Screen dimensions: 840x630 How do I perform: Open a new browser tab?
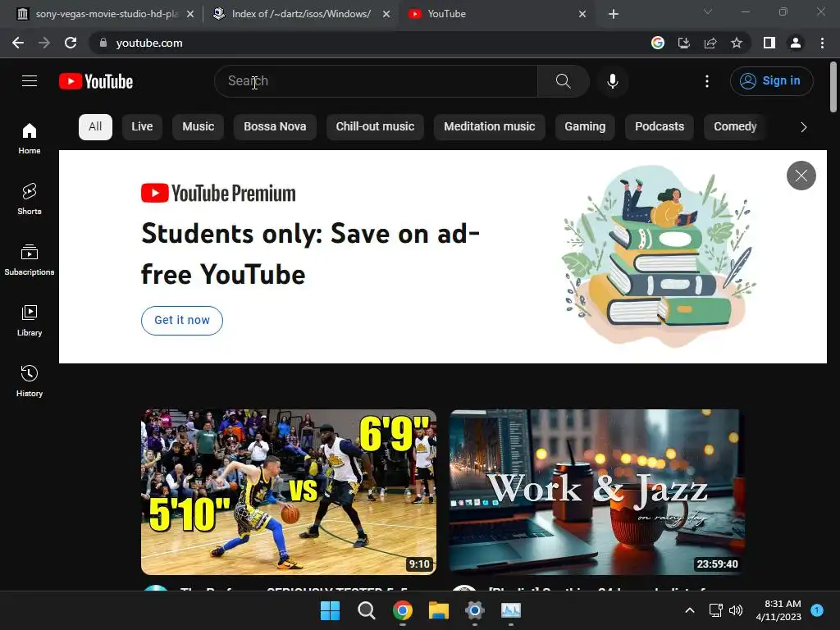614,14
